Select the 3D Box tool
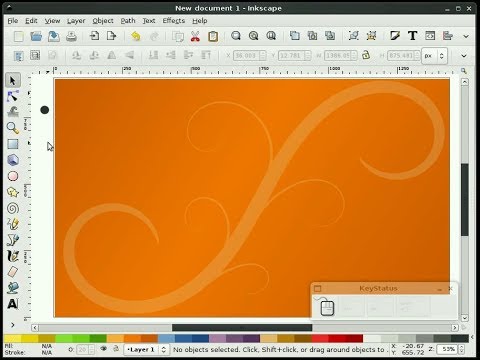This screenshot has width=480, height=360. (x=13, y=160)
